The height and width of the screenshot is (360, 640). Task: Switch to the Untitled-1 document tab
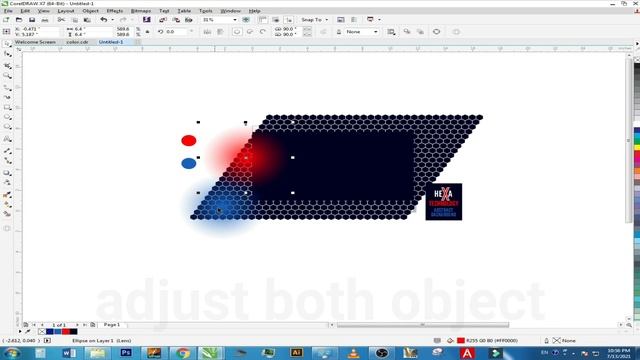[111, 42]
